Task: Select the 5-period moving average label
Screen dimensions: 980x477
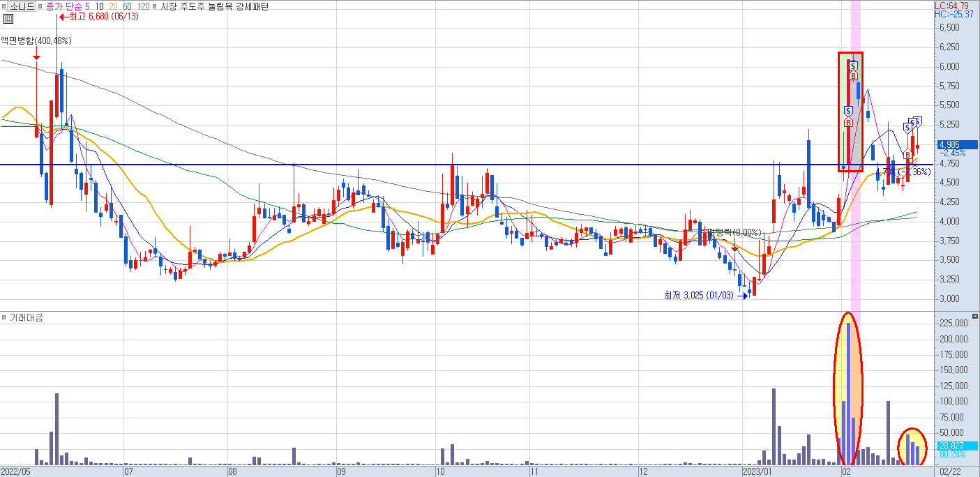Action: coord(88,6)
